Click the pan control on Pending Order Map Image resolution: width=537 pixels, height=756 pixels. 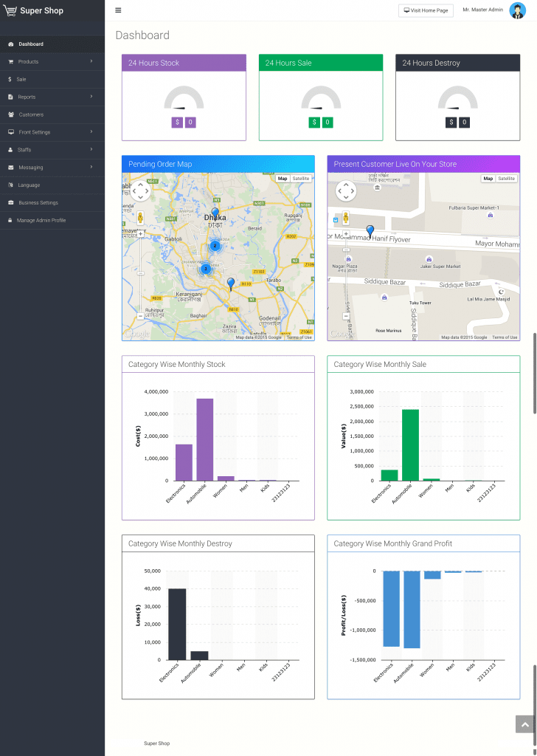[141, 191]
